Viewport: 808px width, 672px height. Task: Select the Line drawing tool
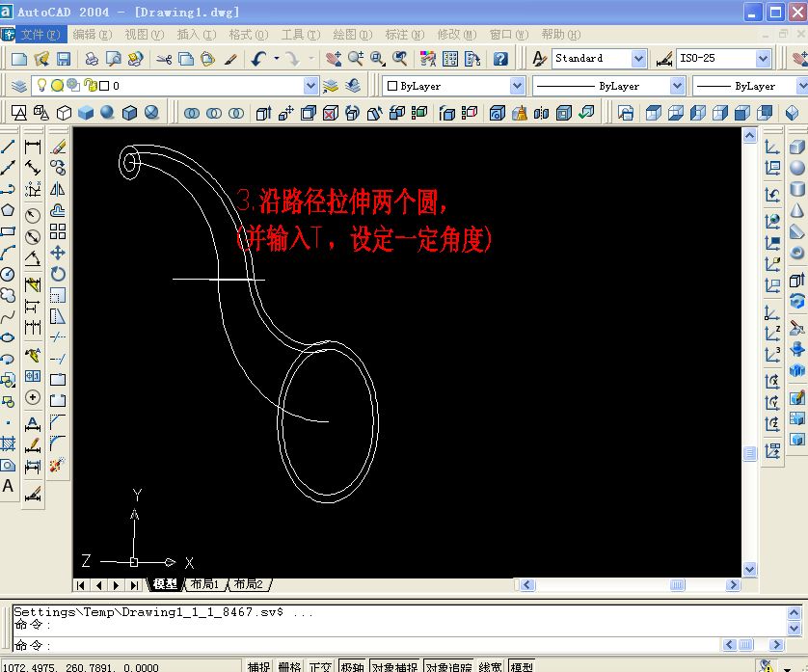7,147
